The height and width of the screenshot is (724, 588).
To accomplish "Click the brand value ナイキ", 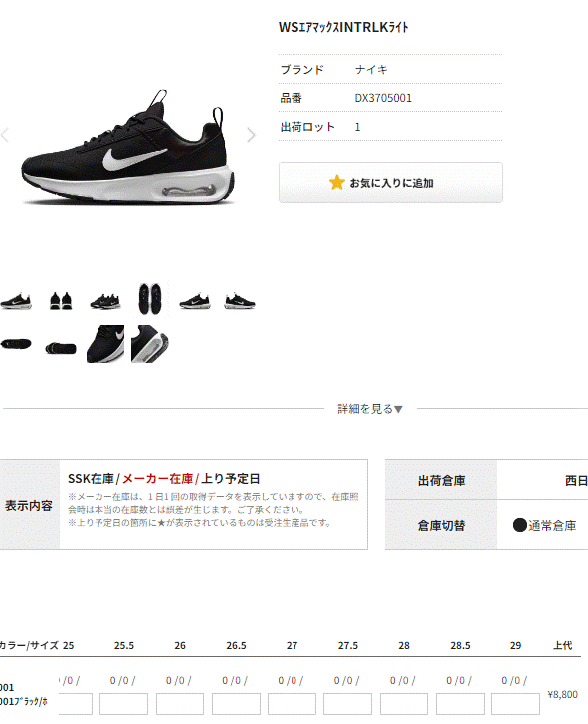I will click(371, 70).
